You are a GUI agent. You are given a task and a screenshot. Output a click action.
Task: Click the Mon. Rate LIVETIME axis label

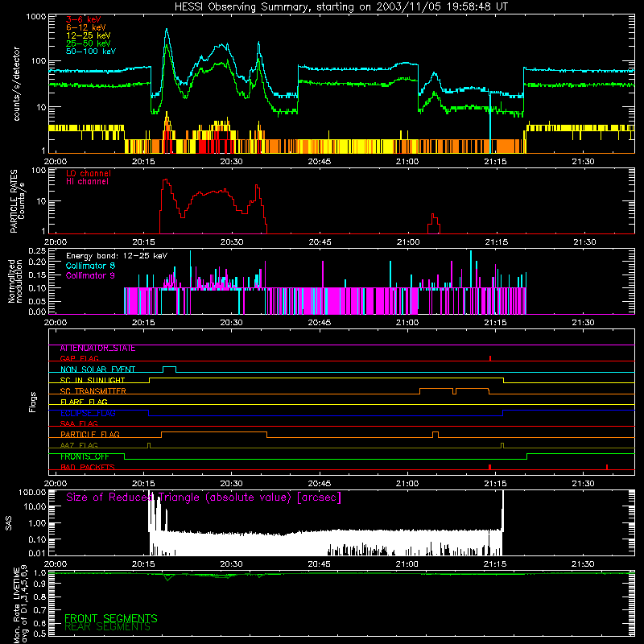tap(20, 605)
